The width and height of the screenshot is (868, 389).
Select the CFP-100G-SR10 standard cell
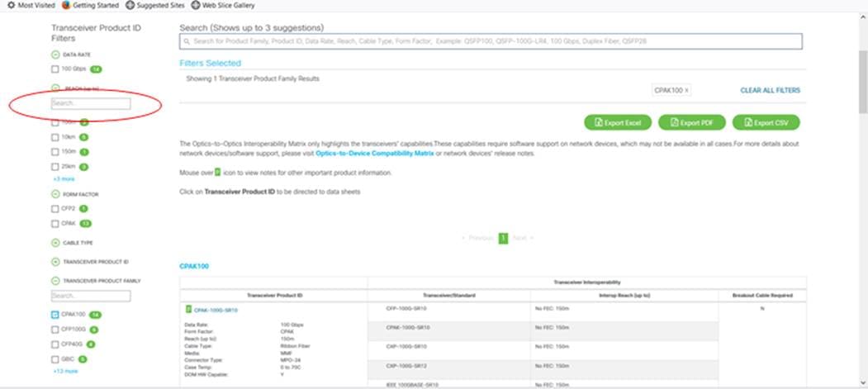click(x=449, y=312)
